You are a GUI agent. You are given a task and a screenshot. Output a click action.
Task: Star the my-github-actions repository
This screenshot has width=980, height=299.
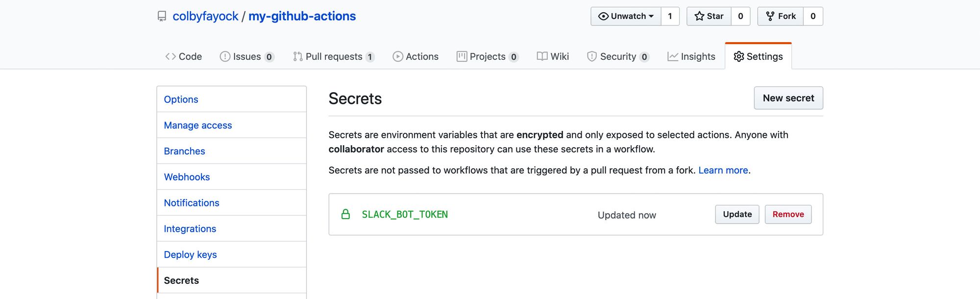click(709, 16)
